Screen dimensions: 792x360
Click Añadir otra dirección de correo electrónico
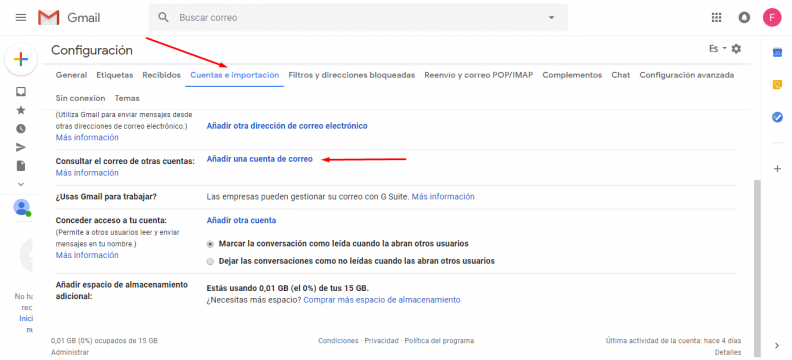pos(287,126)
